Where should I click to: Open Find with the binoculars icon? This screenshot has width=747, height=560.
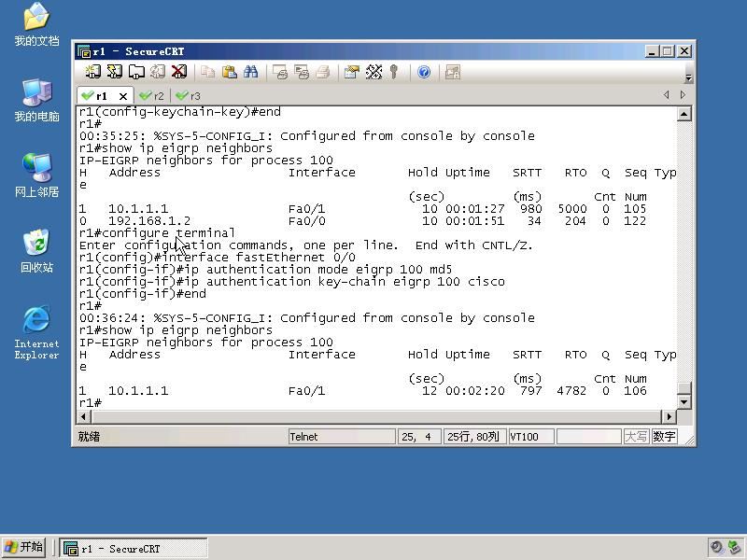click(x=250, y=72)
